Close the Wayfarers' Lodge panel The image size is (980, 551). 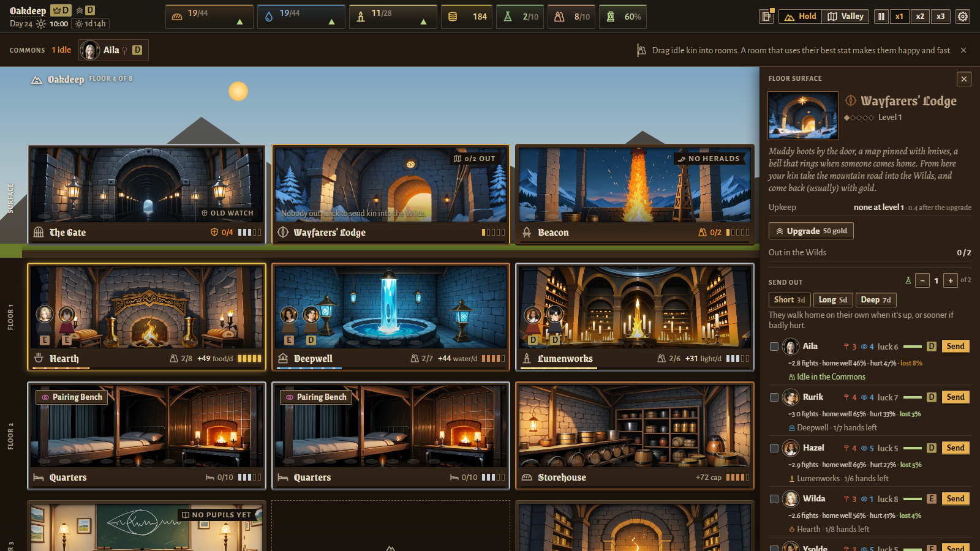pos(964,79)
